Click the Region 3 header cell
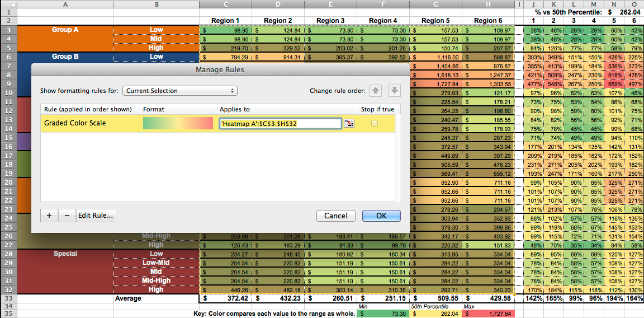Screen dimensions: 644x318 [x=331, y=21]
